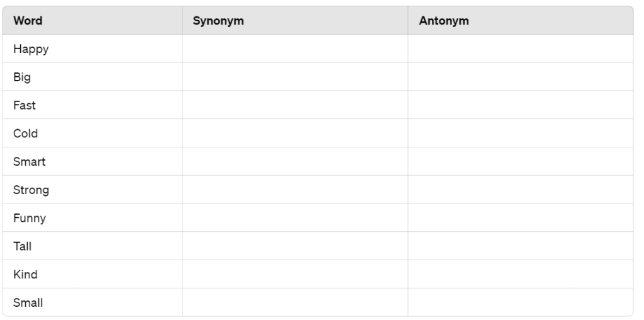Select the Kind word cell
This screenshot has height=320, width=644.
coord(25,275)
